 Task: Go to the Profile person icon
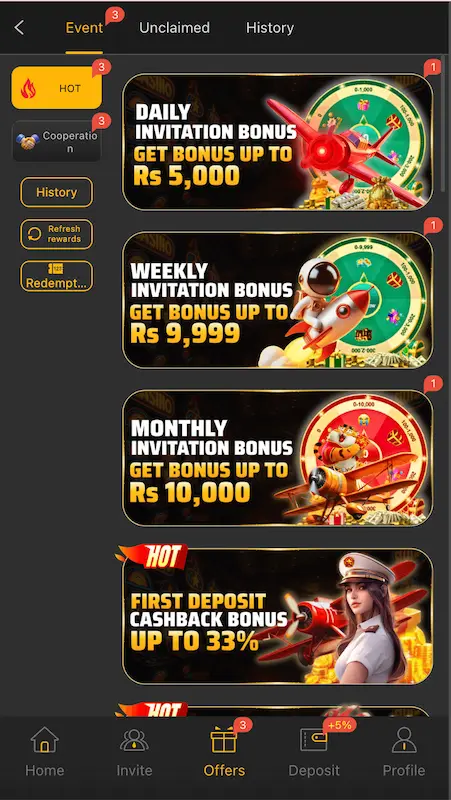[404, 740]
